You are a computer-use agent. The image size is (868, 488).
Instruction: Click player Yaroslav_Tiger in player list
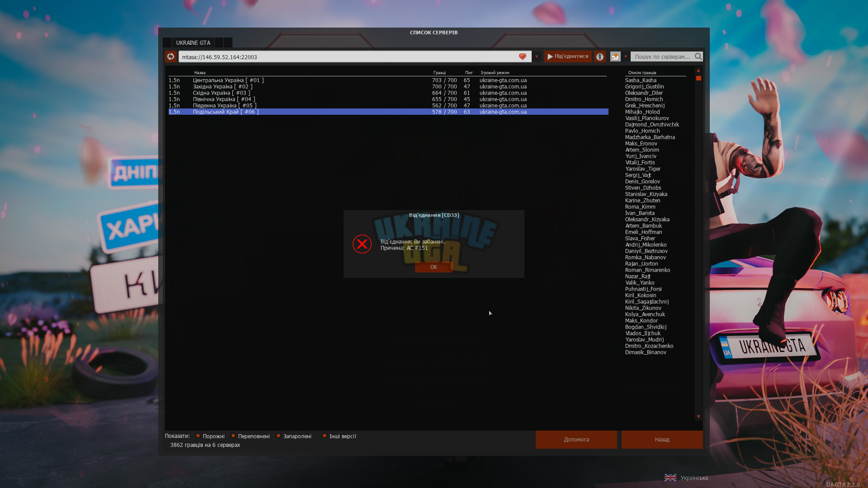point(643,169)
